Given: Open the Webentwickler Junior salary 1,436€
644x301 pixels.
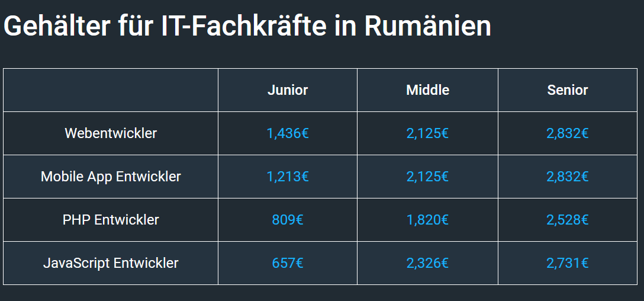Looking at the screenshot, I should click(288, 133).
